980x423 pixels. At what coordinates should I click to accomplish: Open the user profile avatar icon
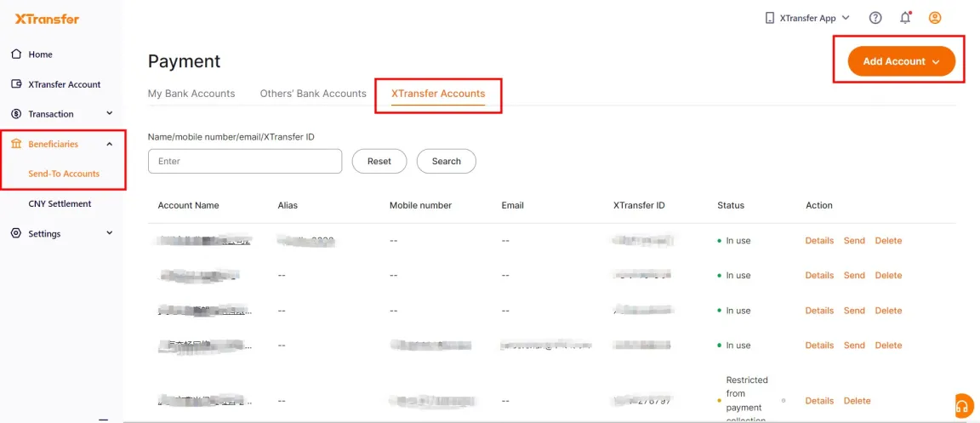(x=935, y=18)
